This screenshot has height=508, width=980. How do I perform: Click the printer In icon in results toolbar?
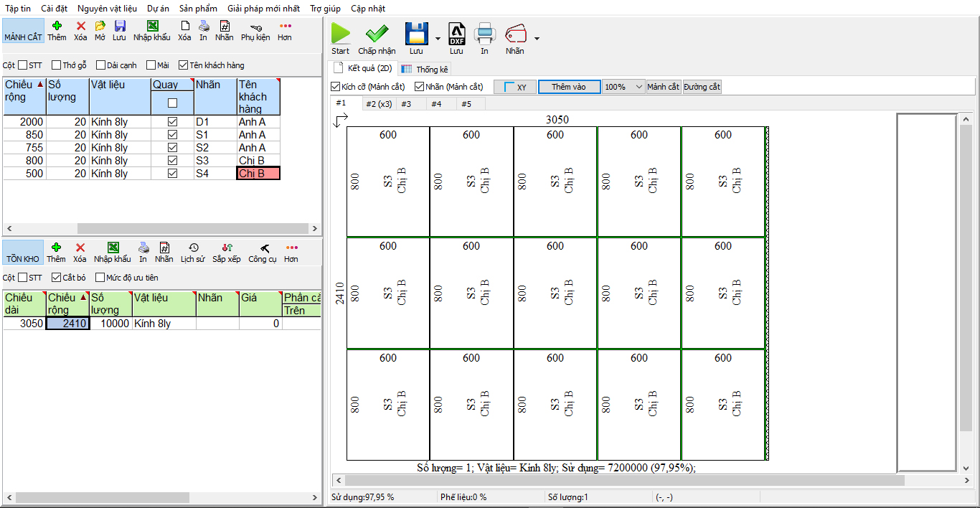(484, 34)
